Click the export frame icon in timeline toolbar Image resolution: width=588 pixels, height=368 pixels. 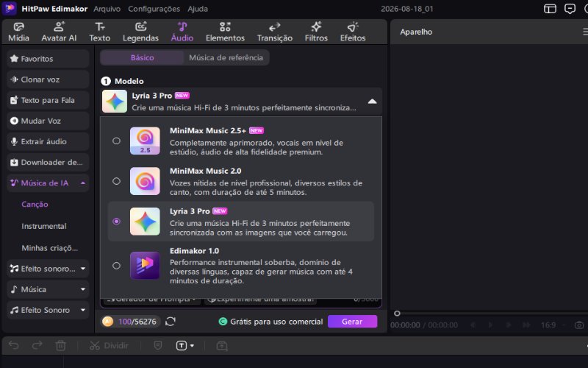click(x=222, y=345)
